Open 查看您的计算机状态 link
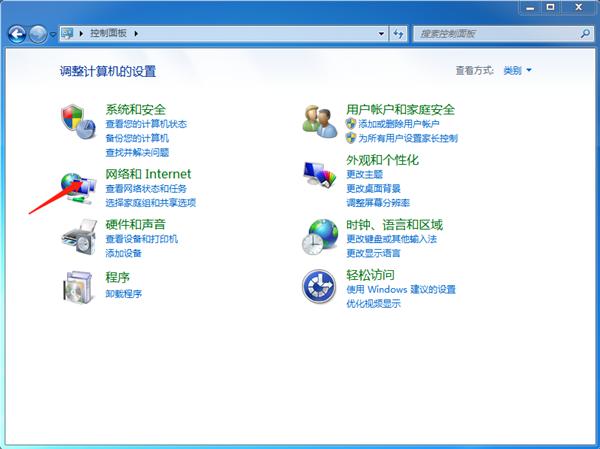600x449 pixels. [x=146, y=124]
